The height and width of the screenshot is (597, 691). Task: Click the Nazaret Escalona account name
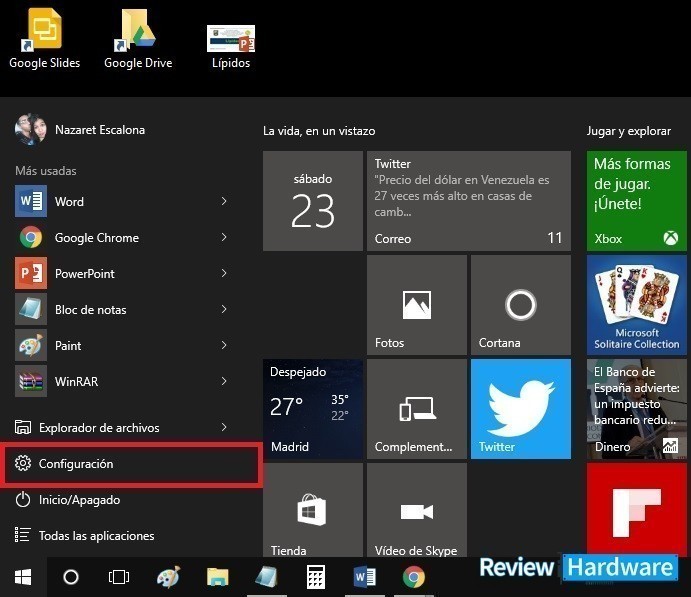click(100, 130)
